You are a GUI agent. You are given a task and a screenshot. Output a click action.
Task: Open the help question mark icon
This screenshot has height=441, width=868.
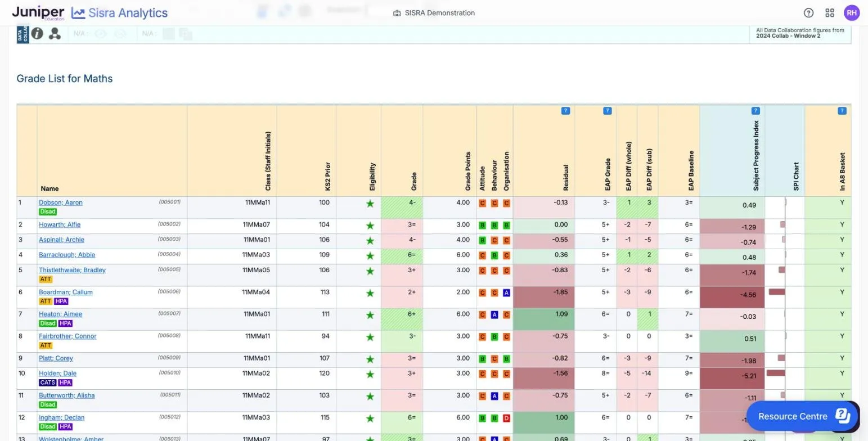(809, 13)
